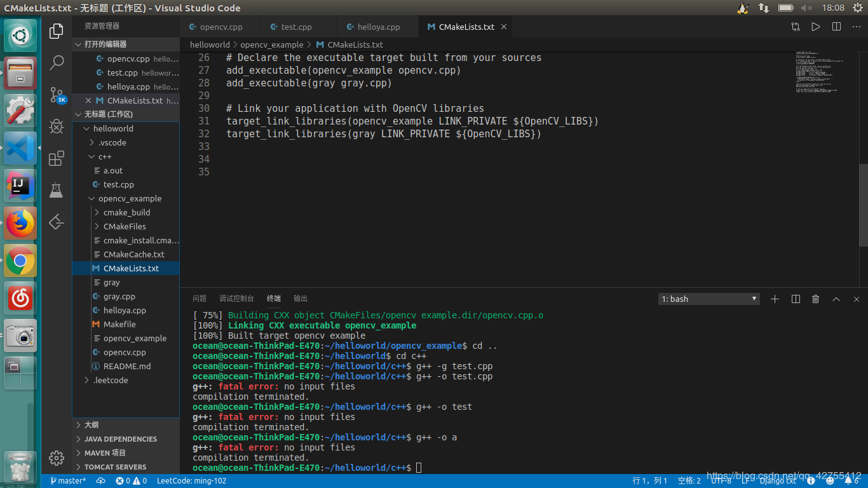This screenshot has height=488, width=868.
Task: Click the compare changes icon in editor toolbar
Action: (x=796, y=27)
